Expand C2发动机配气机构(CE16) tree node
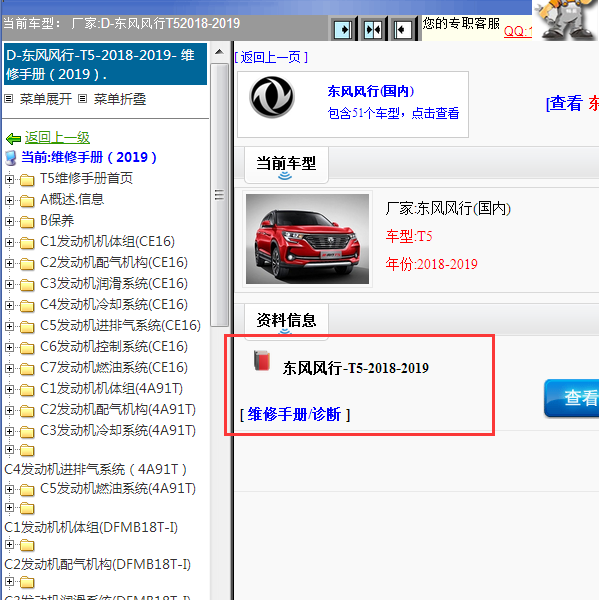 tap(9, 263)
